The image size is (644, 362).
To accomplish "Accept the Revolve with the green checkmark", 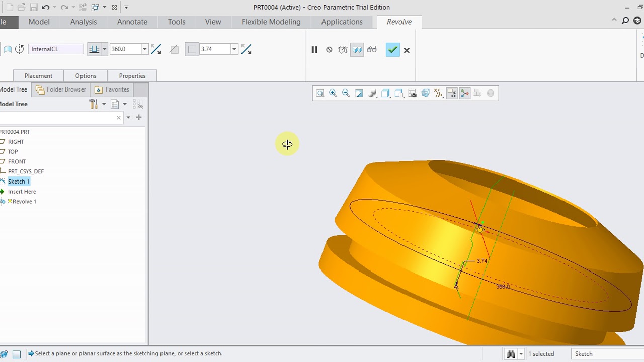I will 392,50.
